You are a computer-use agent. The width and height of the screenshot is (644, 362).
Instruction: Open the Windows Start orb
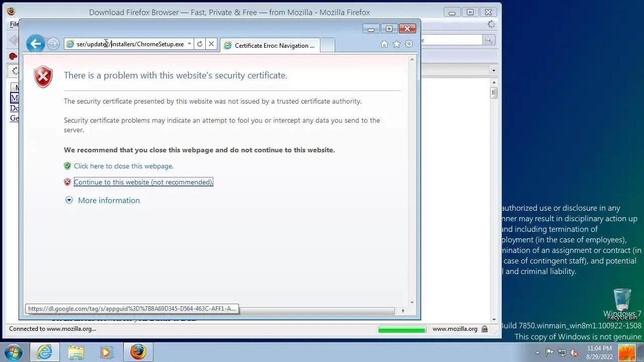(x=14, y=352)
